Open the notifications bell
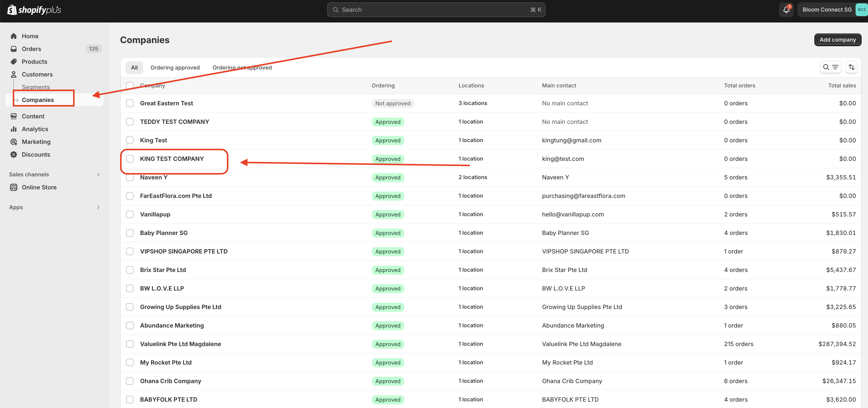This screenshot has height=408, width=868. pos(786,10)
